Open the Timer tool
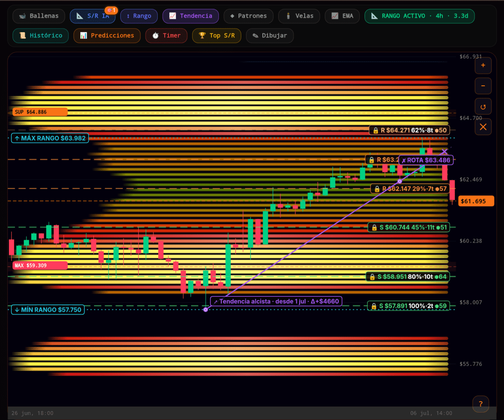 pos(166,35)
